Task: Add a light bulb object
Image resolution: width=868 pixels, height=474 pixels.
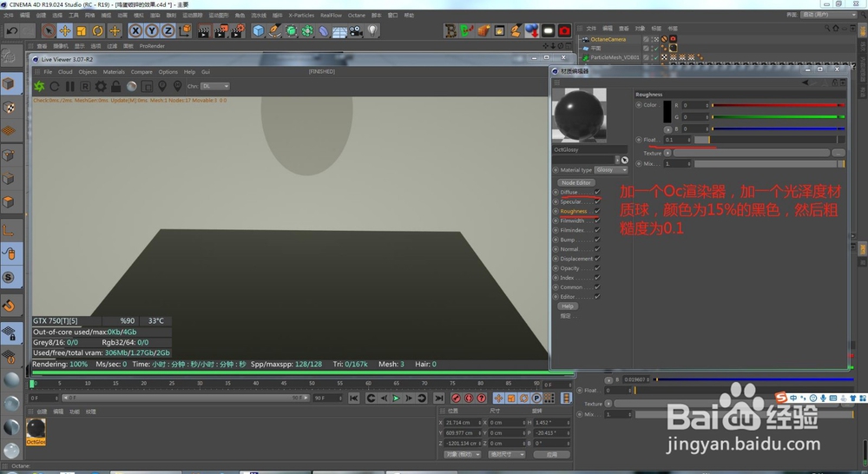Action: [x=372, y=31]
